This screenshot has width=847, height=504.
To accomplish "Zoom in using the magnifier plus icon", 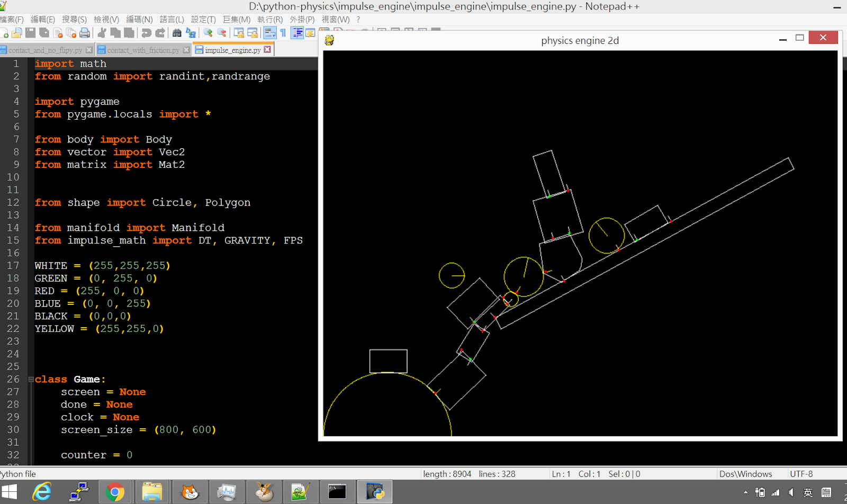I will pos(208,33).
